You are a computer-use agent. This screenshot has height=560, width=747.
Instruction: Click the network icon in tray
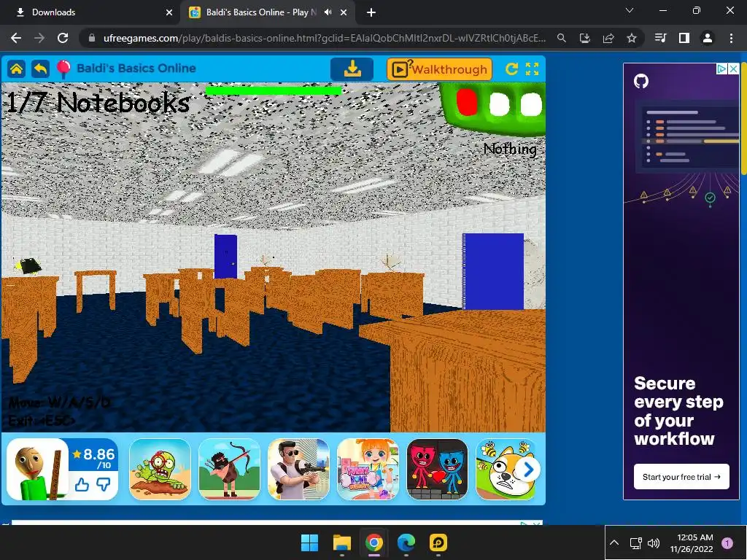point(635,542)
